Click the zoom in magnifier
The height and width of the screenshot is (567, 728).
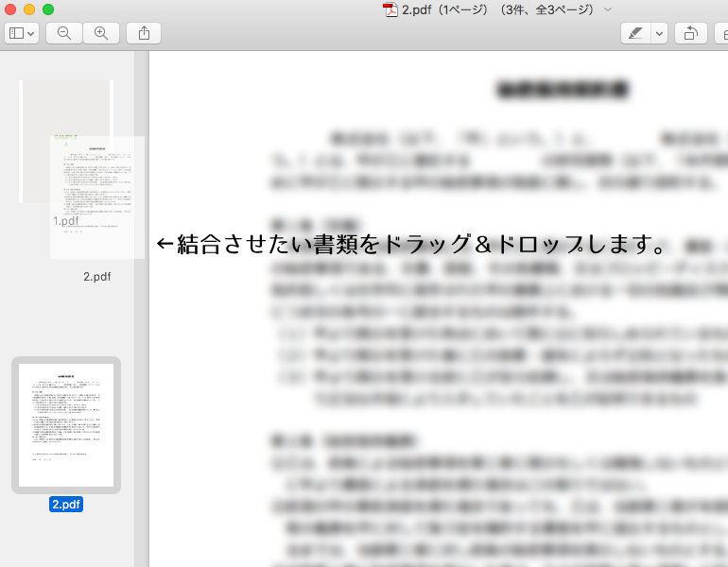[x=101, y=33]
